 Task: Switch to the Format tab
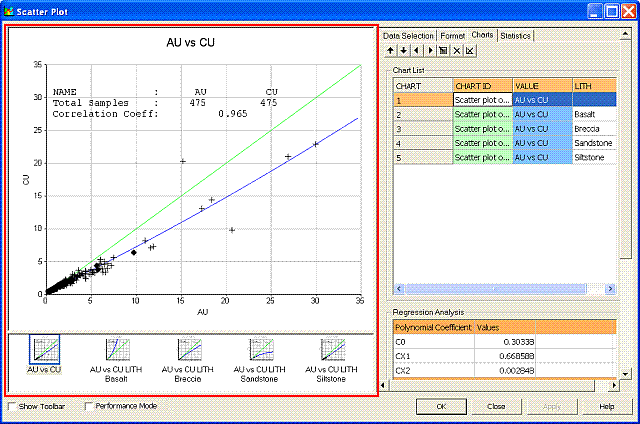(x=453, y=36)
